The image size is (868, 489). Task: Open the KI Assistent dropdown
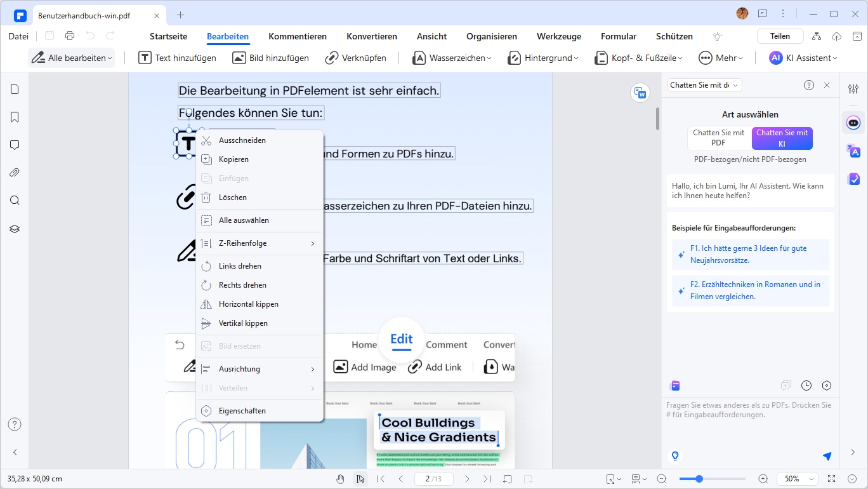point(803,58)
